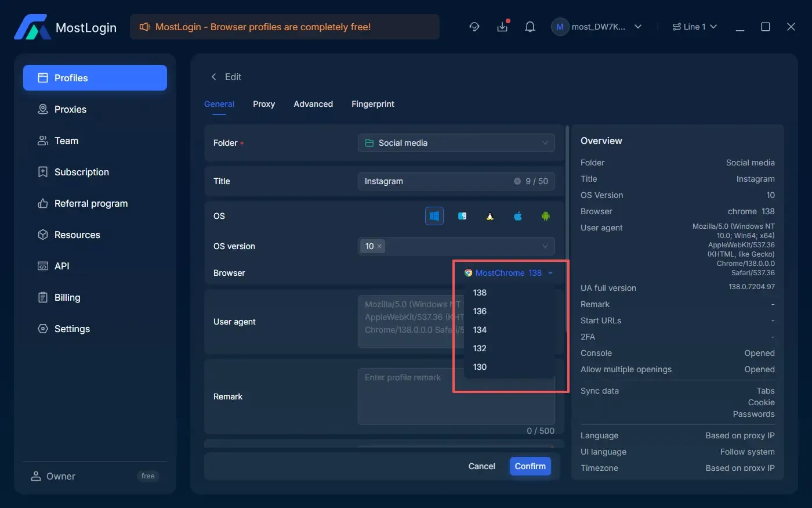Viewport: 812px width, 508px height.
Task: Clear the Title field text
Action: (517, 181)
